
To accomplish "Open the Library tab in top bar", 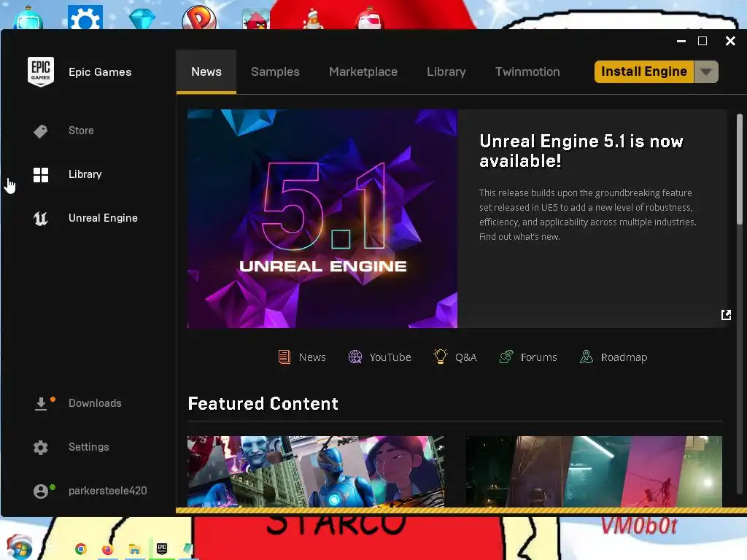I will click(x=446, y=72).
